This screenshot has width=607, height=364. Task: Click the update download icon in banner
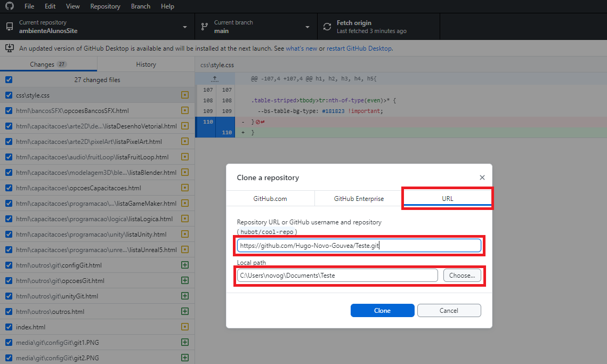[x=9, y=48]
